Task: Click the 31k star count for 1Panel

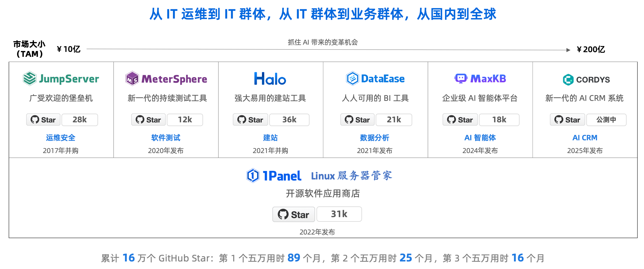Action: coord(339,214)
